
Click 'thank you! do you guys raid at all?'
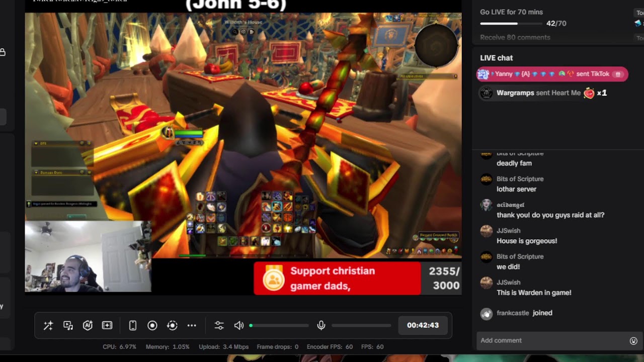coord(550,215)
